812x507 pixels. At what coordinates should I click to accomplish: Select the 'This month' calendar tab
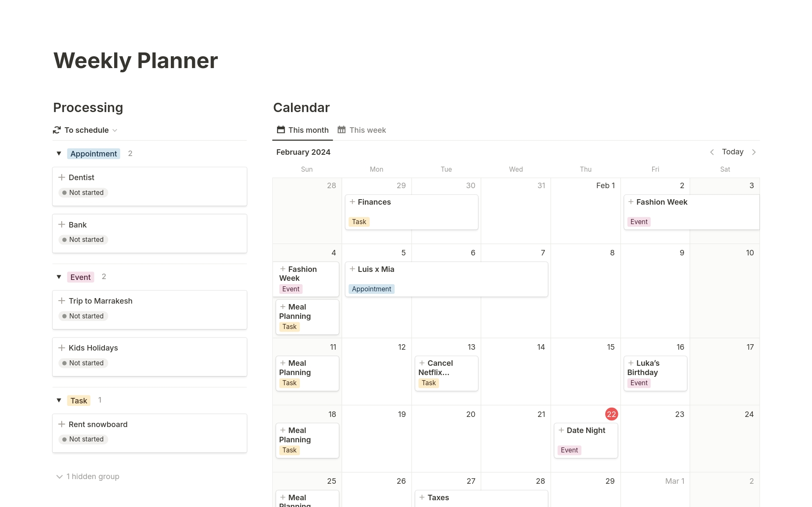point(303,130)
